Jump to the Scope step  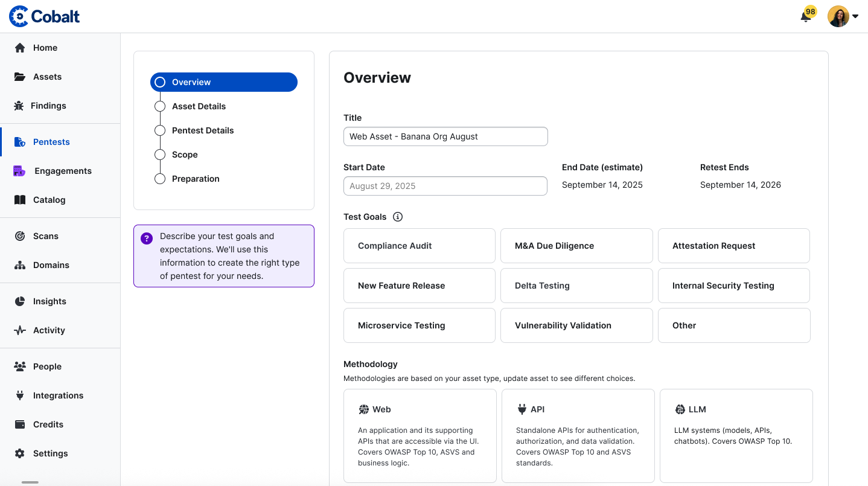tap(185, 155)
